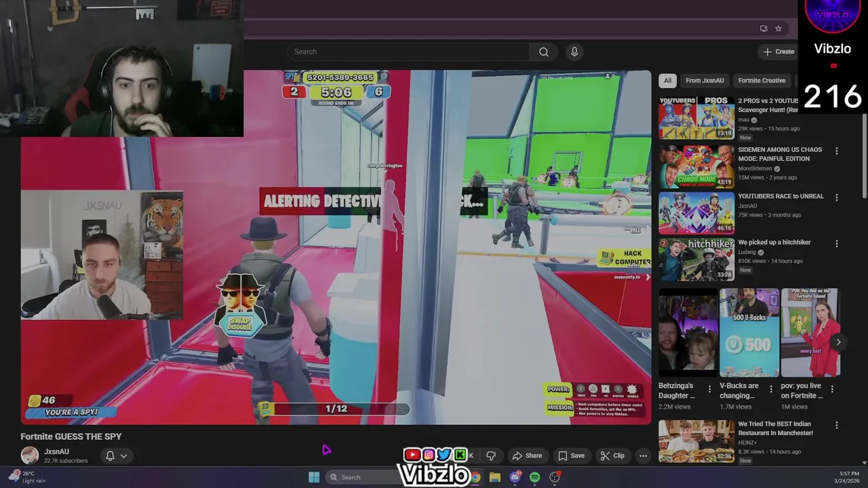Open 2 PROS vs 2 YOUTUBERS thumbnail

pyautogui.click(x=696, y=117)
